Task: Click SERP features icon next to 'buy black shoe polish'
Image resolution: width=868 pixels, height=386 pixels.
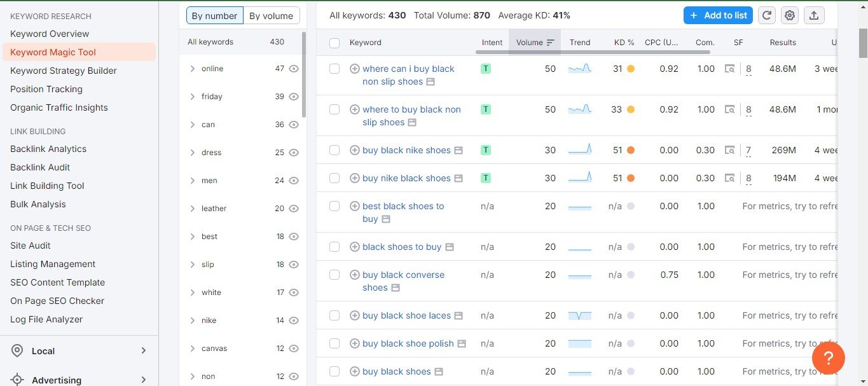Action: click(462, 343)
